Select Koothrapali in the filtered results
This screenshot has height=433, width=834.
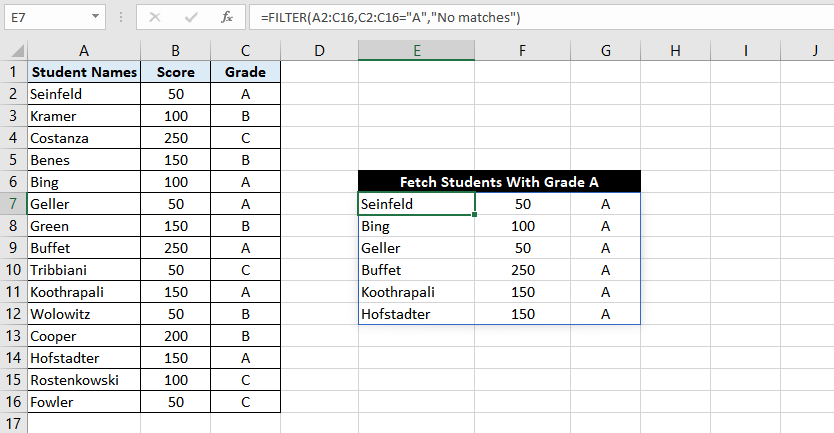[416, 292]
